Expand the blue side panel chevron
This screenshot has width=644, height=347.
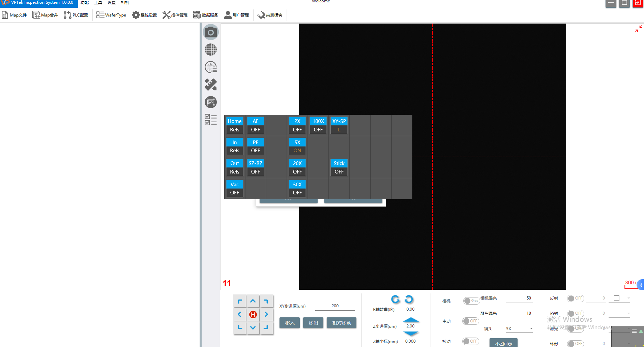click(641, 285)
